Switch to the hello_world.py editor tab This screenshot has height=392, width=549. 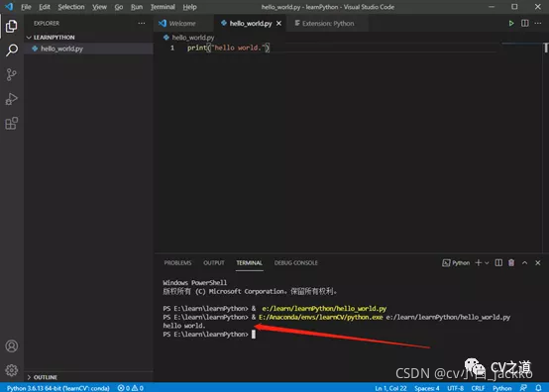click(250, 24)
